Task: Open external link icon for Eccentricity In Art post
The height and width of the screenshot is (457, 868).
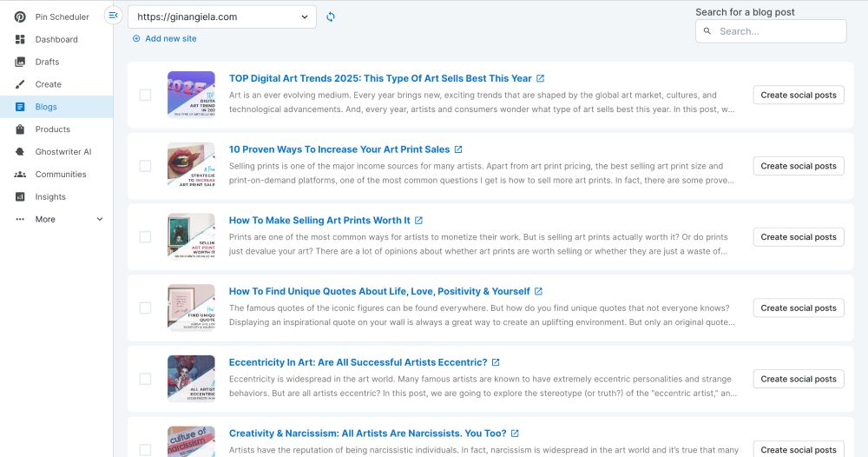Action: coord(496,362)
